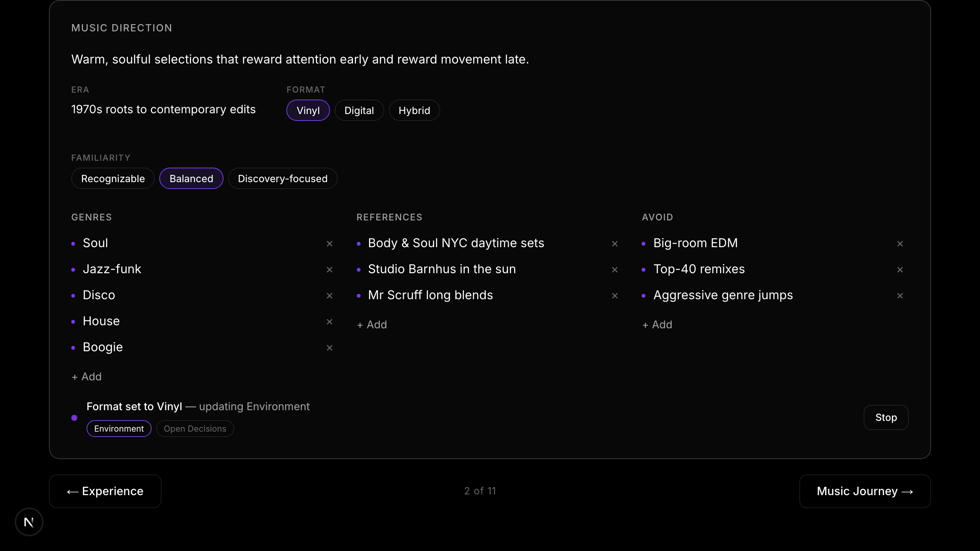This screenshot has height=551, width=980.
Task: Remove the Disco genre
Action: (x=329, y=296)
